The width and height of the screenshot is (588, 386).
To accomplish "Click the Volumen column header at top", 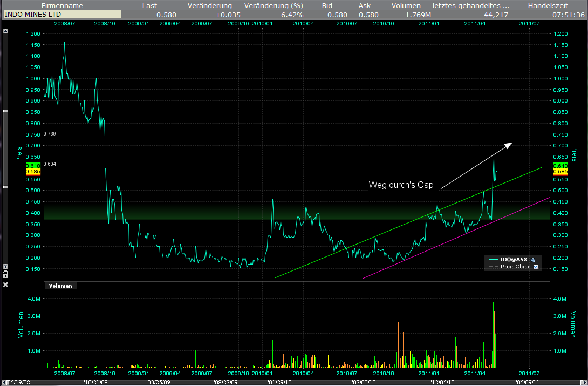I will (406, 5).
